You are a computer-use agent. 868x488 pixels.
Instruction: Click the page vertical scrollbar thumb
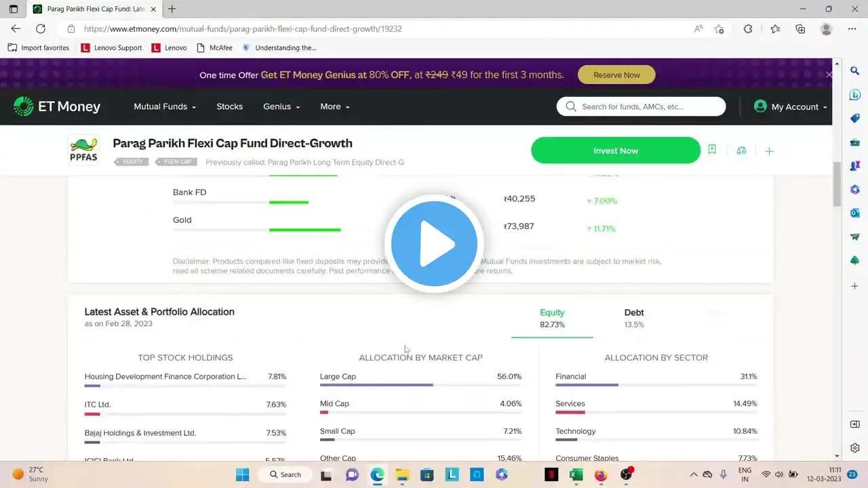837,184
